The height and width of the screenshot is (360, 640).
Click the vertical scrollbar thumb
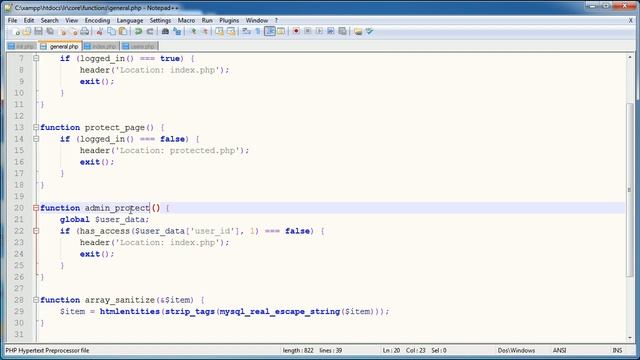[x=630, y=190]
